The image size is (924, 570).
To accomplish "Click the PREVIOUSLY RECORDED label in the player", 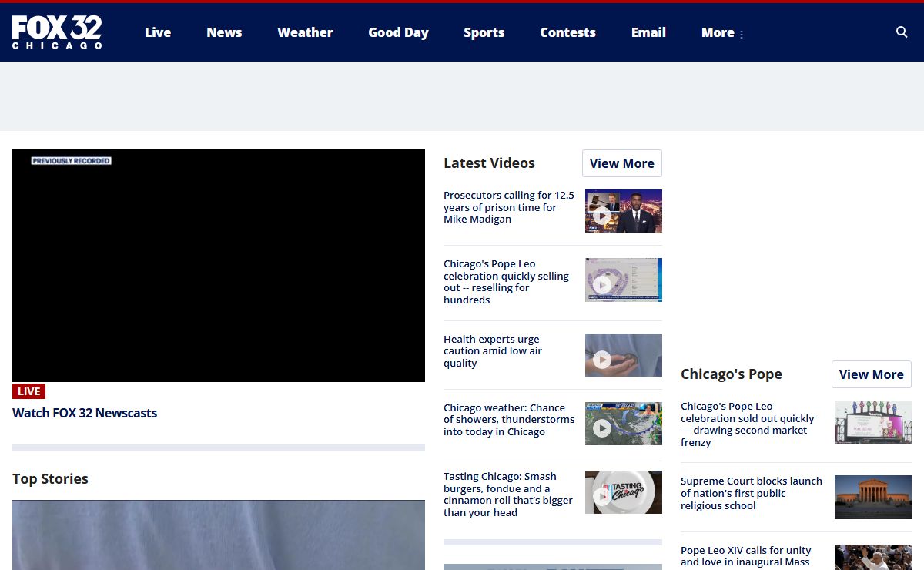I will tap(72, 161).
